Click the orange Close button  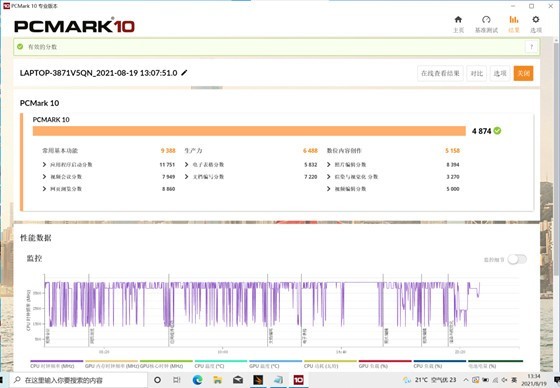point(524,73)
